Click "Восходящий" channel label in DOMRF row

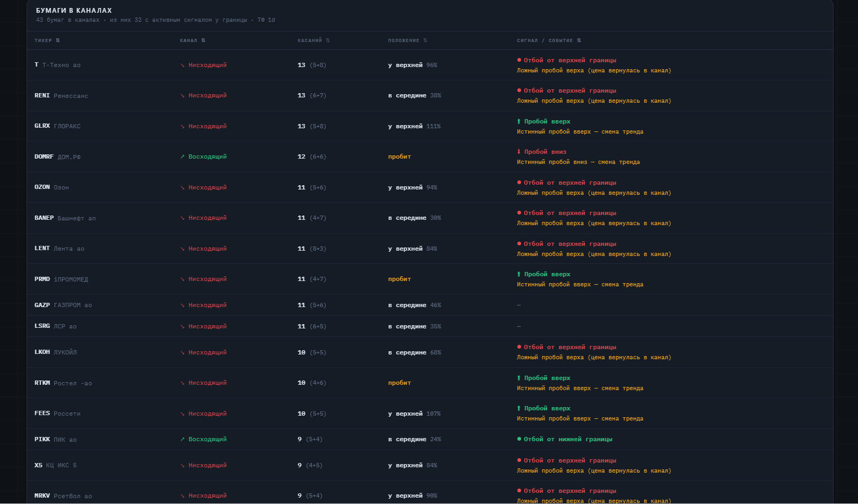click(x=208, y=156)
